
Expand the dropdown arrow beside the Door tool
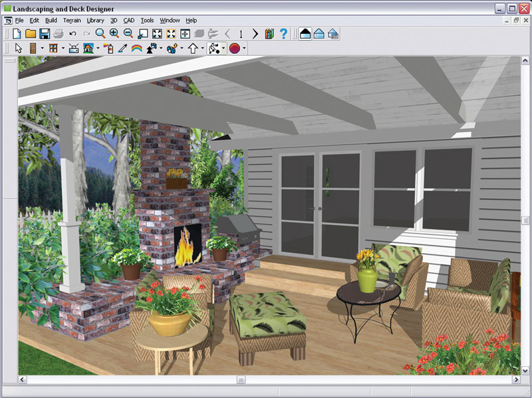pyautogui.click(x=42, y=49)
